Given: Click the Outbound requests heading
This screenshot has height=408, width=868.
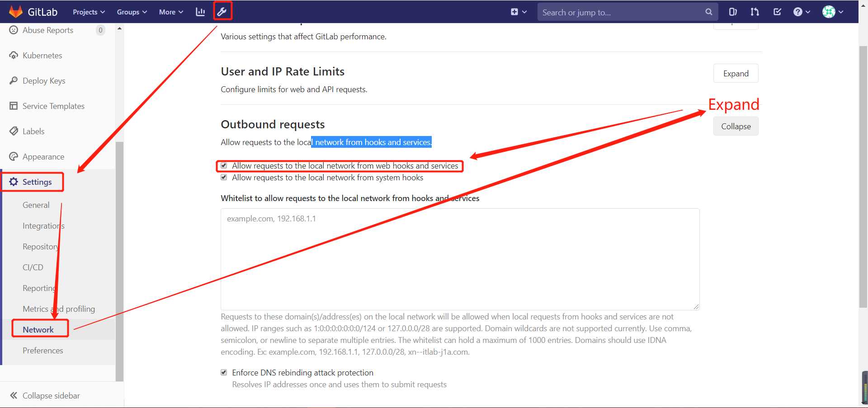Looking at the screenshot, I should click(273, 124).
